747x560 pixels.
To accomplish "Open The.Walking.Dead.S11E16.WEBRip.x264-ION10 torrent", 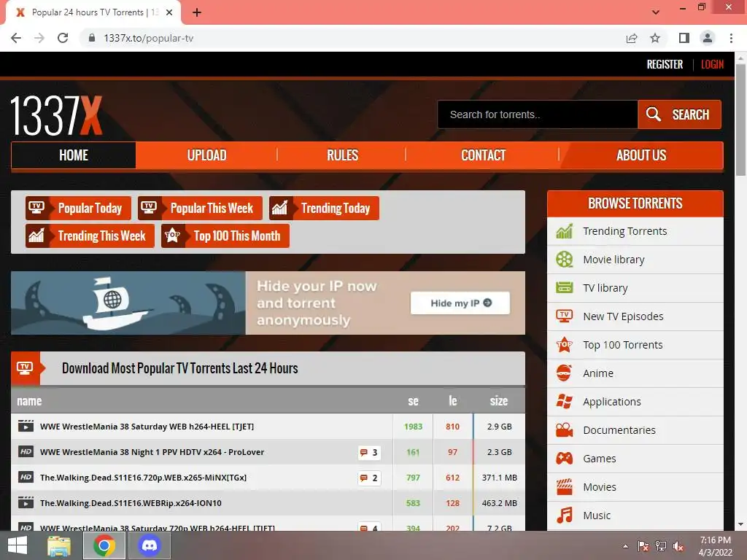I will 131,503.
